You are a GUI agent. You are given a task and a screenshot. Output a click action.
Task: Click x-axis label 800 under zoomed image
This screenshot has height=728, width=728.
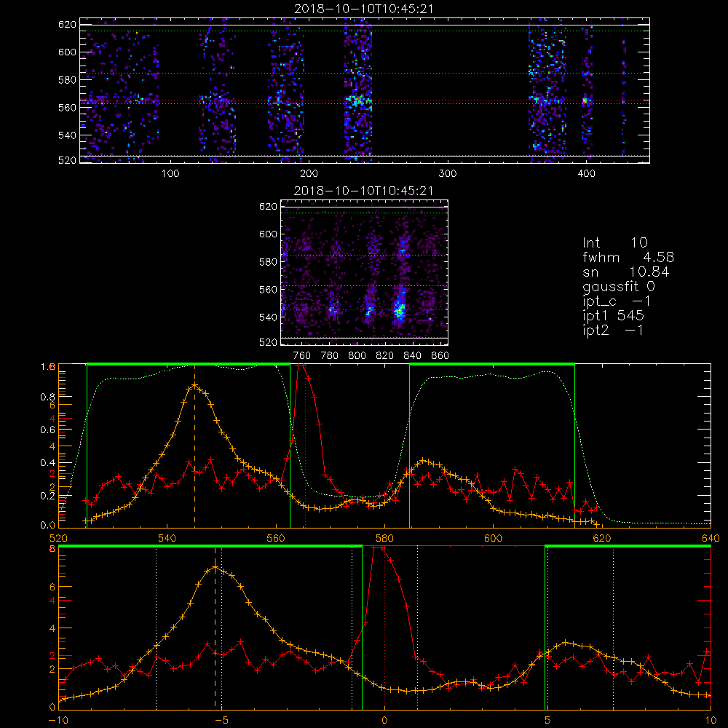[x=357, y=356]
